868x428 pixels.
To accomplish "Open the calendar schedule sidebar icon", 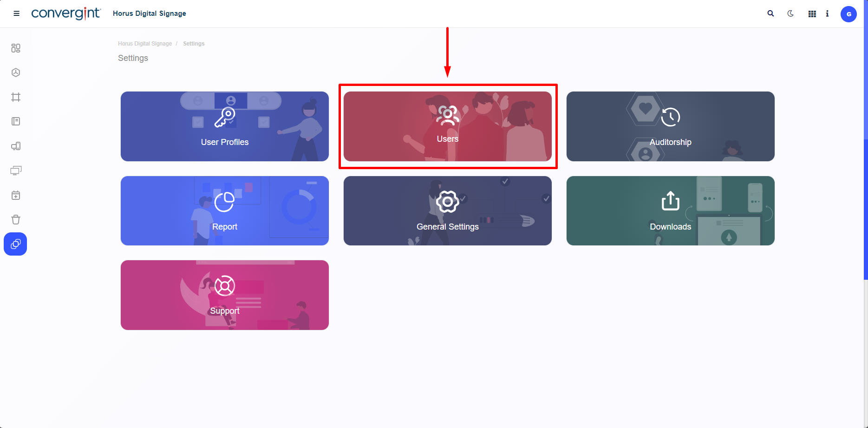I will [x=16, y=195].
